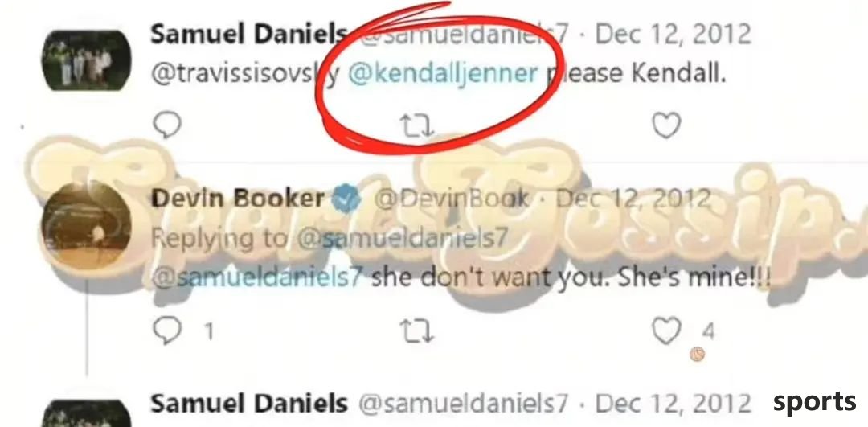Image resolution: width=868 pixels, height=427 pixels.
Task: Like Samuel Daniels' tweet with heart icon
Action: click(666, 125)
